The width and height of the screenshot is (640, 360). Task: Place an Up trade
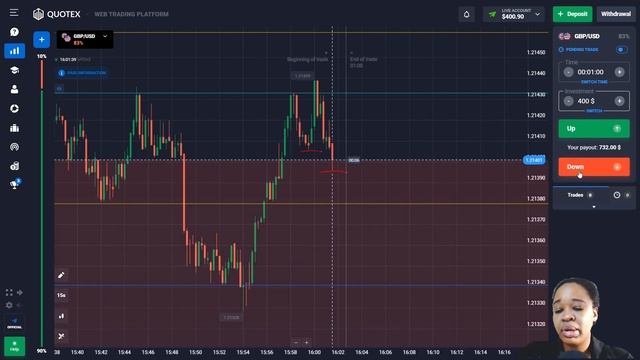click(x=594, y=129)
